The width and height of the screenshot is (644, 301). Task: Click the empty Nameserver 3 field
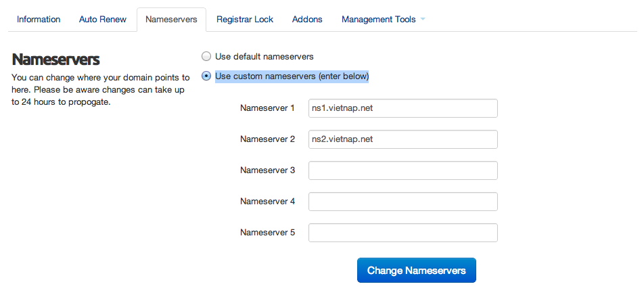(402, 170)
